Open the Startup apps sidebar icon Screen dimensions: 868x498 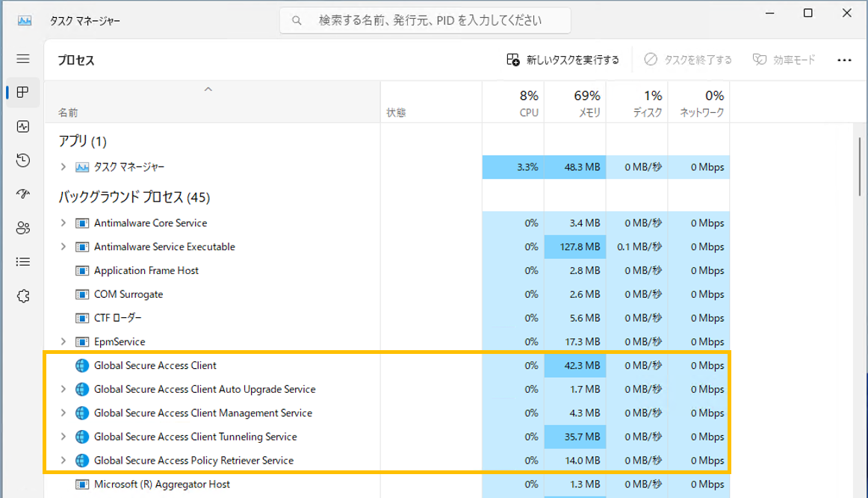23,194
